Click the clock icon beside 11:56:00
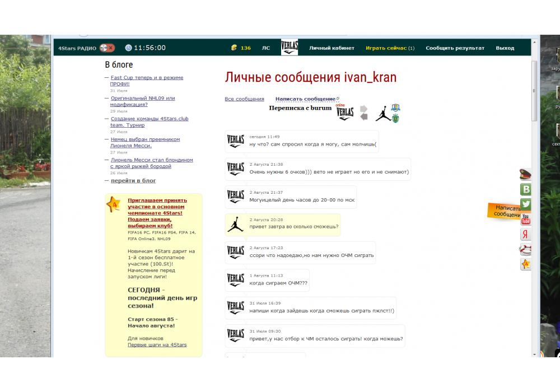This screenshot has height=392, width=560. click(x=129, y=48)
